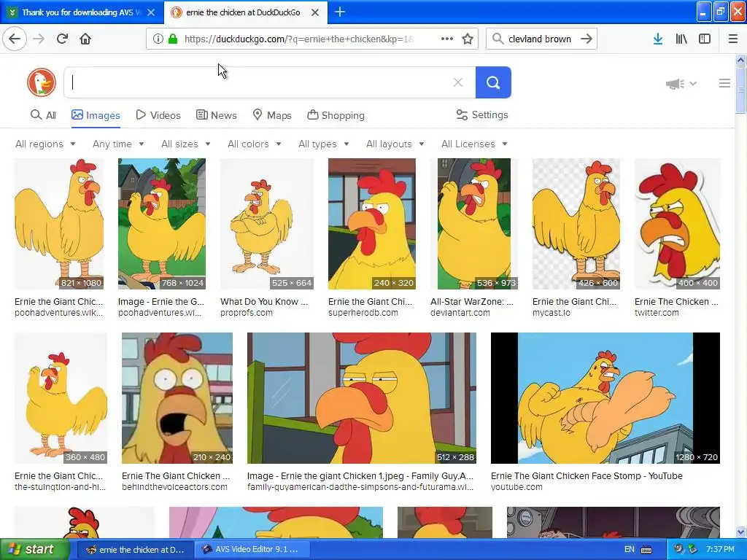The width and height of the screenshot is (747, 560).
Task: Click the page vertical scrollbar thumb
Action: [740, 90]
